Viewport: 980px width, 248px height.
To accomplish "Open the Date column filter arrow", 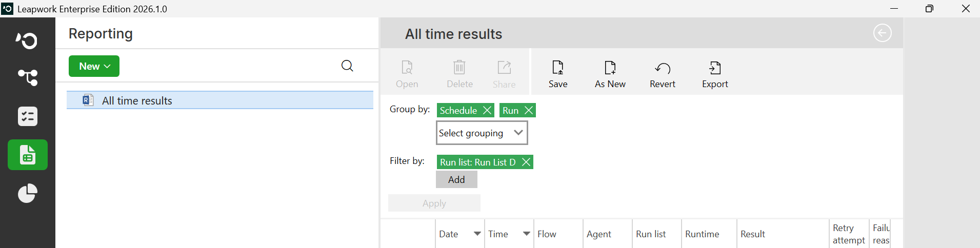I will pyautogui.click(x=477, y=234).
